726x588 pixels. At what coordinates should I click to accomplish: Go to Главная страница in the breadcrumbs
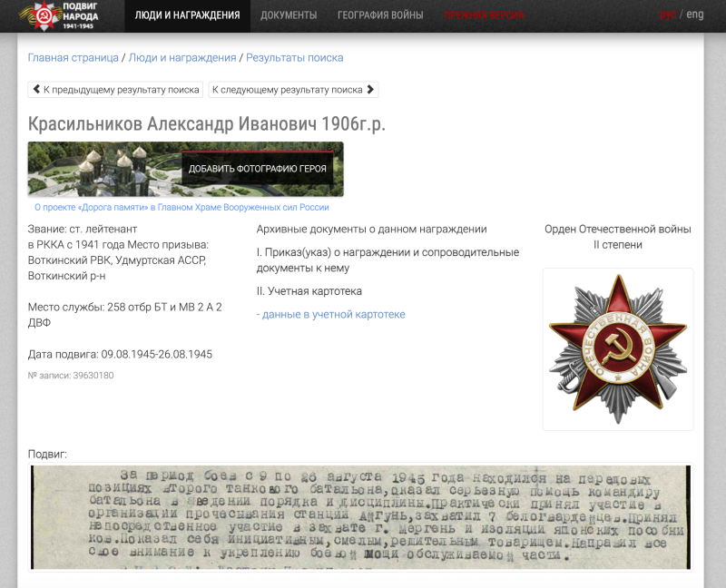tap(73, 57)
